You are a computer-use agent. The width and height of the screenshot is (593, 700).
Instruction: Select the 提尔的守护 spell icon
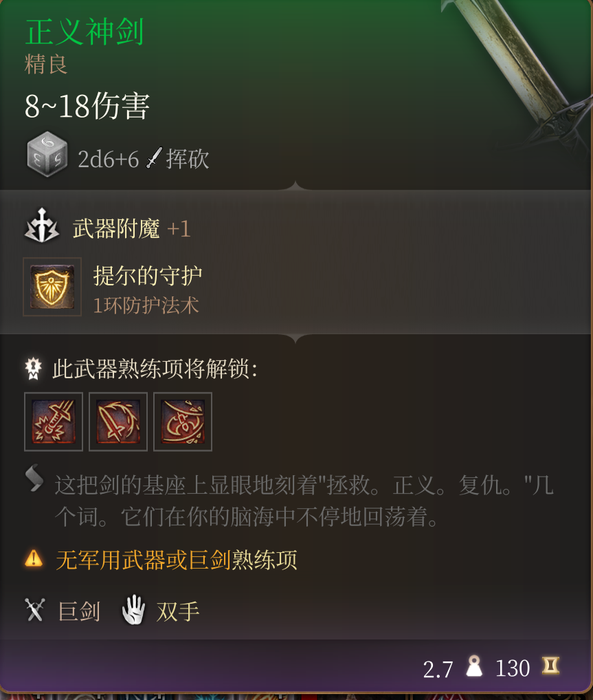[52, 287]
